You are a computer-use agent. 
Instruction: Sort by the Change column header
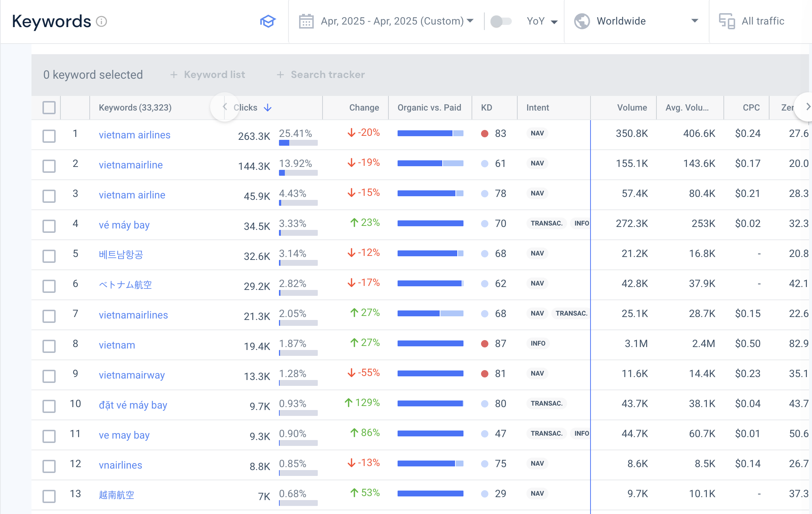click(x=364, y=108)
